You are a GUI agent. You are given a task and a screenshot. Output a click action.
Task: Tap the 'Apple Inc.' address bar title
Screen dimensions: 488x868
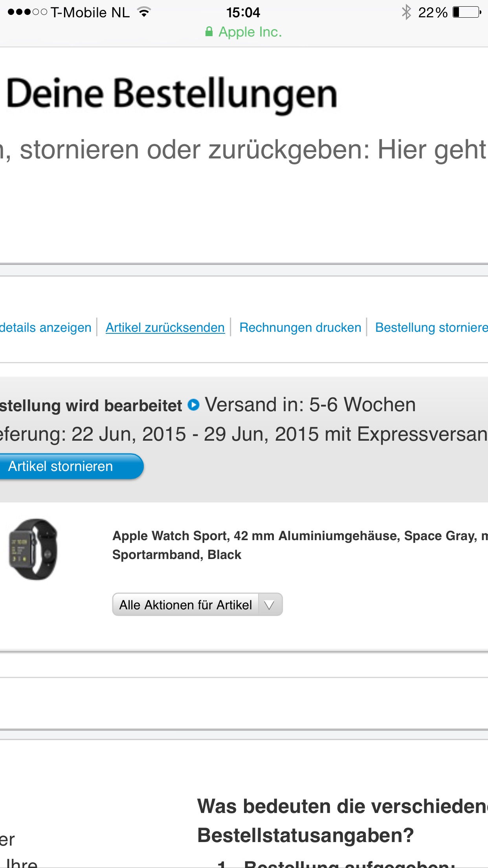(x=250, y=32)
